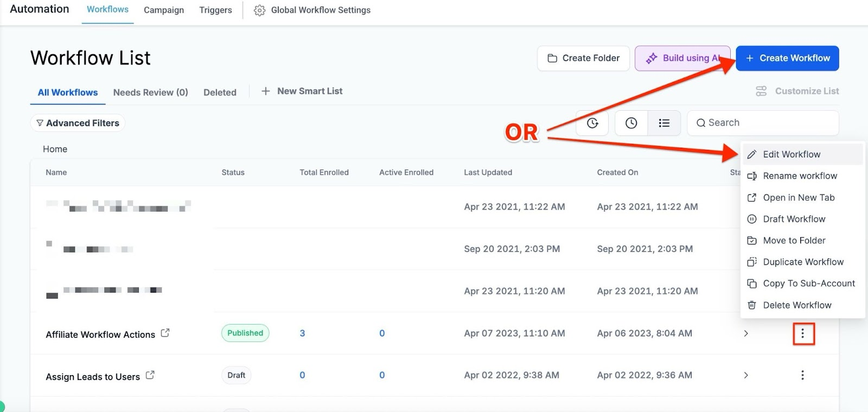Switch to list view icon
This screenshot has width=868, height=412.
click(x=664, y=123)
